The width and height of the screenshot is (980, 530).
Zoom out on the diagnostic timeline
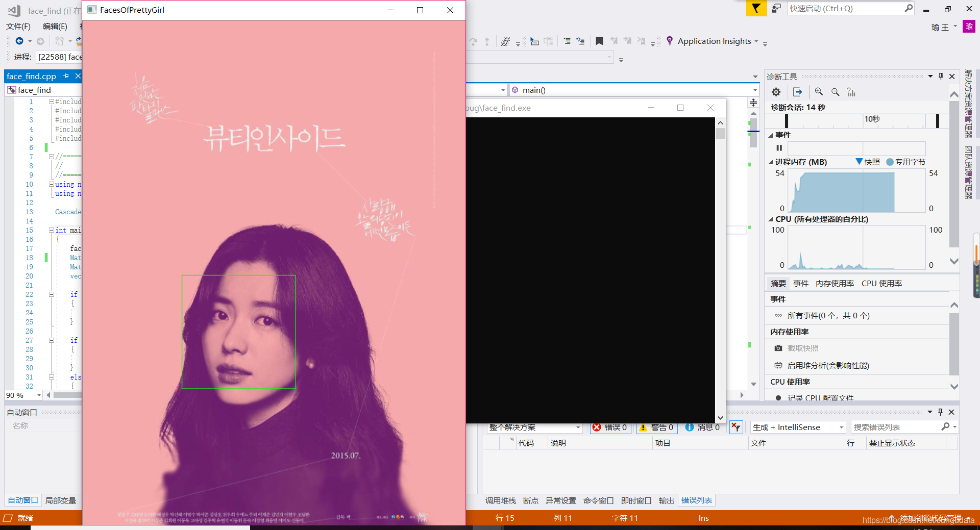coord(835,92)
